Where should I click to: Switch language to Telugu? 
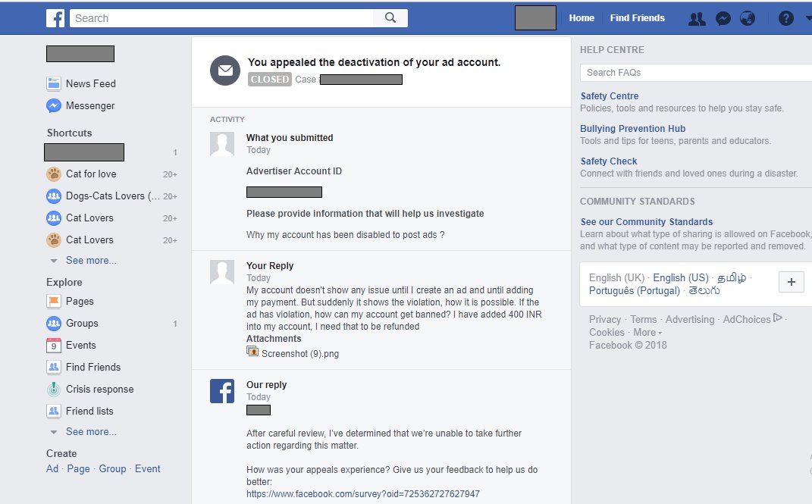(704, 290)
